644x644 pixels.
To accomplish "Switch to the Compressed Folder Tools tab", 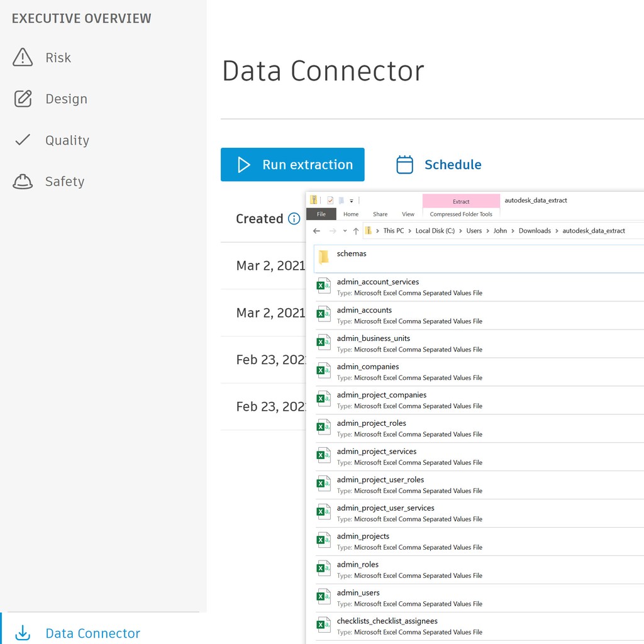I will pos(461,214).
